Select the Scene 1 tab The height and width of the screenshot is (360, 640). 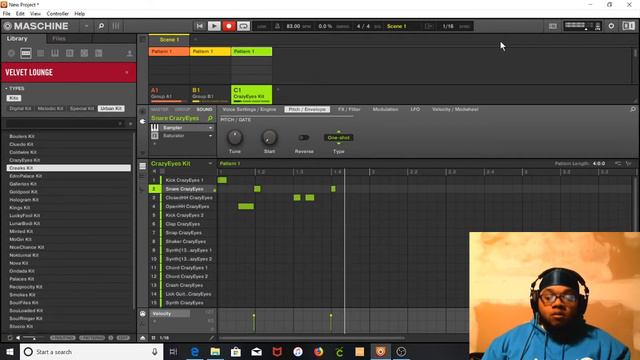169,40
